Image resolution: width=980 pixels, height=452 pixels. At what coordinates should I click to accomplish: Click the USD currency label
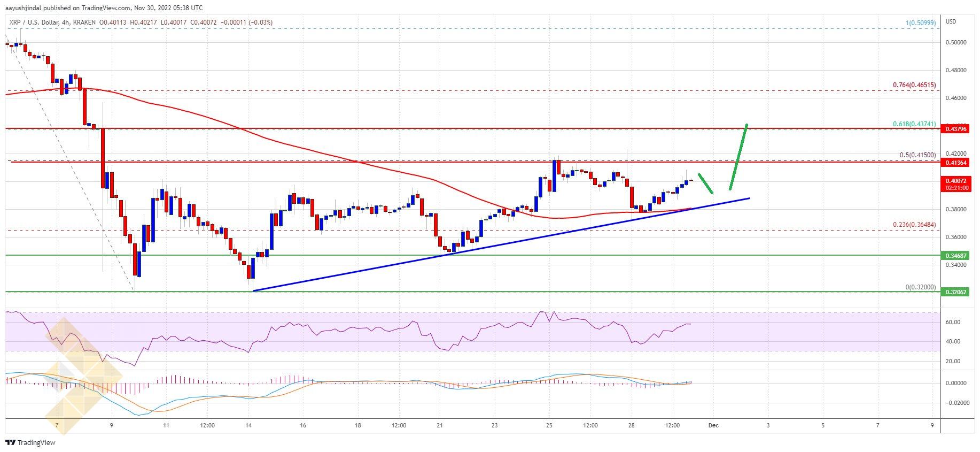951,22
